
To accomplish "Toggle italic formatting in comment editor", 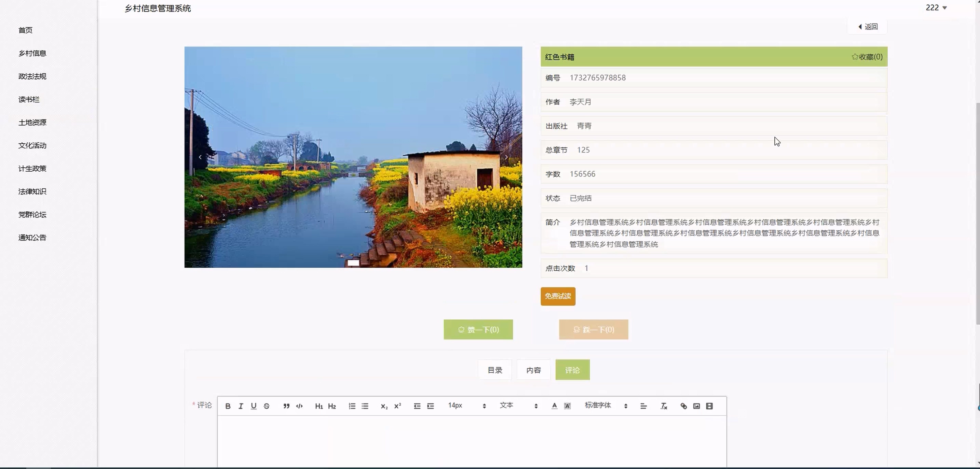I will (x=241, y=406).
